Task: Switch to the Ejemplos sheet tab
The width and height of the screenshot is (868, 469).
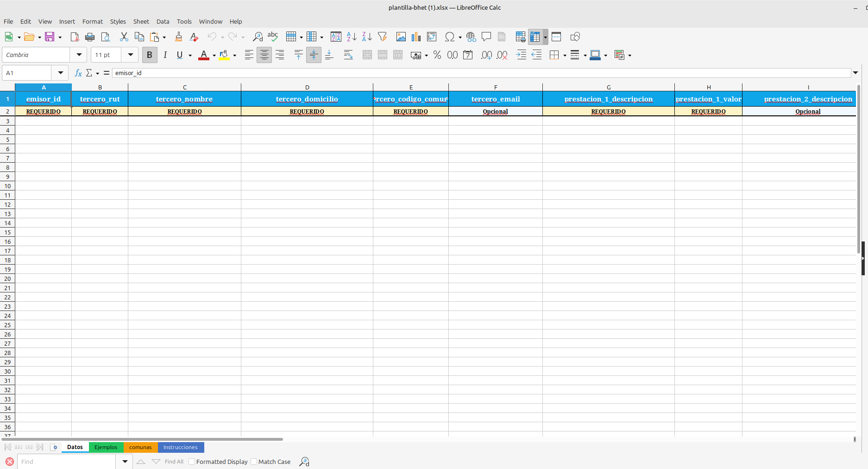Action: click(106, 447)
